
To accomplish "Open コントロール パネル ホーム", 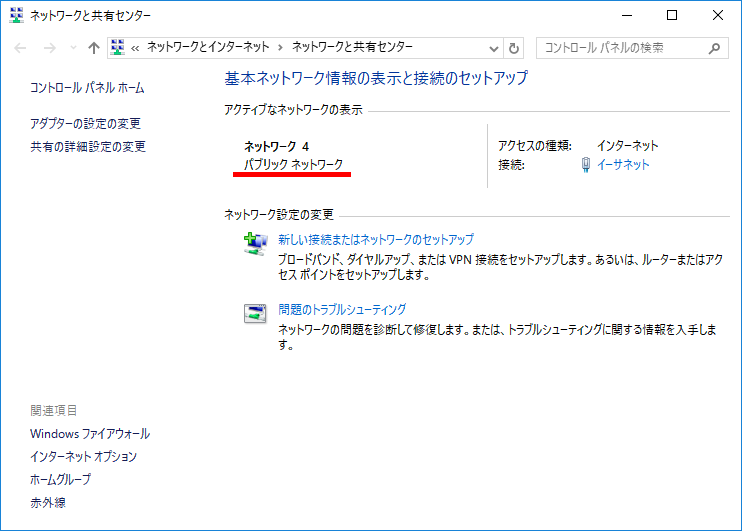I will pos(87,88).
